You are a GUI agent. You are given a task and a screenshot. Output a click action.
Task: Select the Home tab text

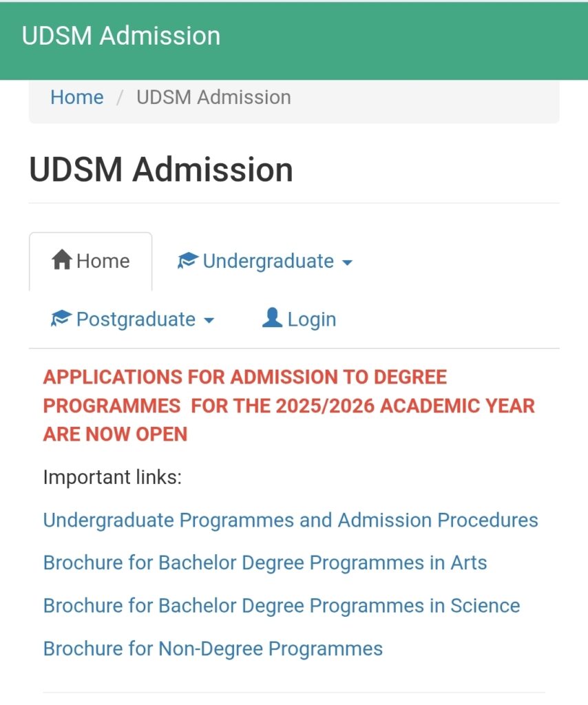[103, 261]
